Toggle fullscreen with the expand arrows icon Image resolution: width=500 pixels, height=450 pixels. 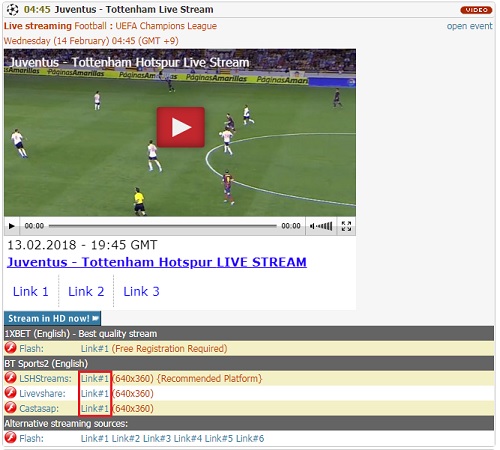pos(346,226)
